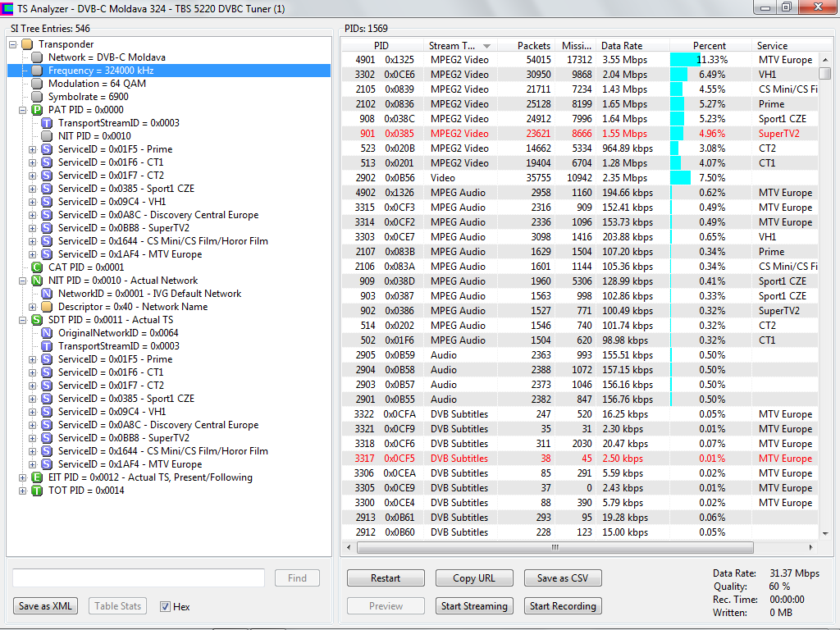840x630 pixels.
Task: Sort by the Stream Type column header
Action: [459, 46]
